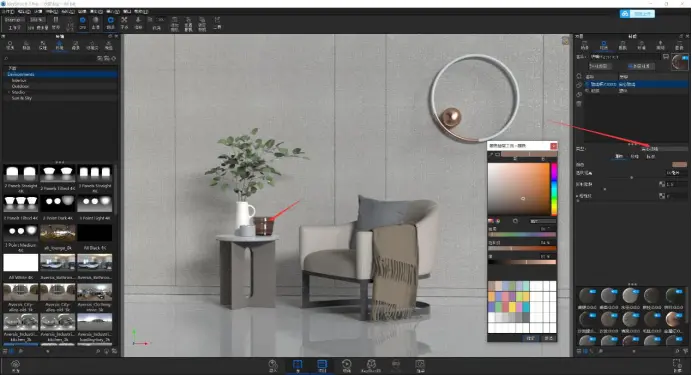Click the brightness value slider in color picker
Screen dimensions: 692x375
pyautogui.click(x=522, y=262)
